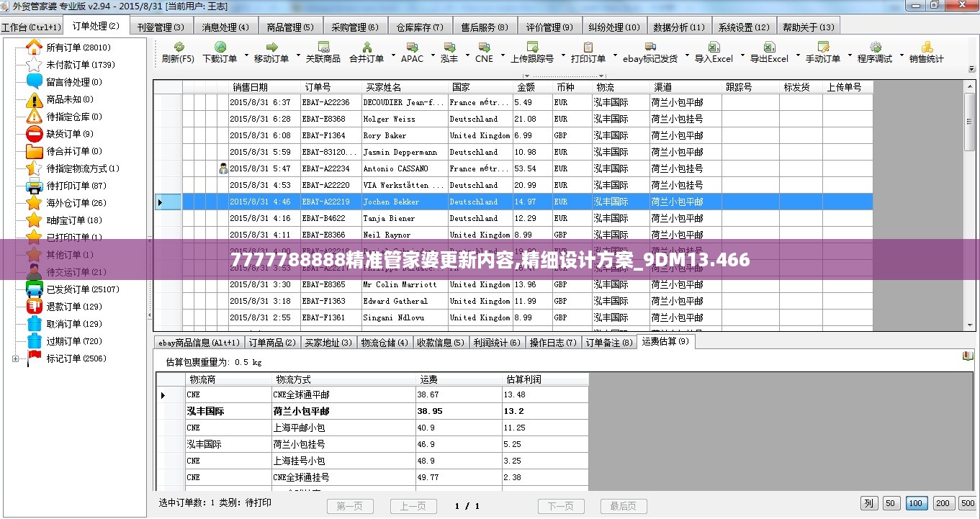Click the 合并订单 merge orders icon

coord(367,48)
